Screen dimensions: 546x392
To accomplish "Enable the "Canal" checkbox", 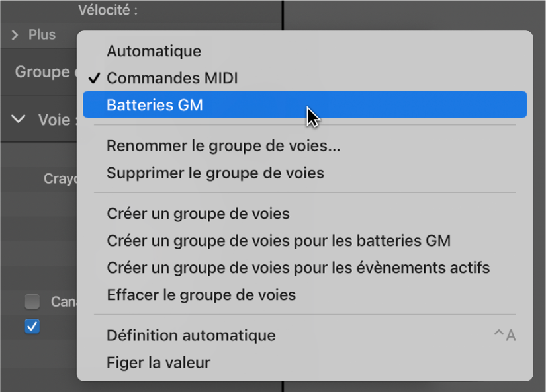I will coord(32,301).
